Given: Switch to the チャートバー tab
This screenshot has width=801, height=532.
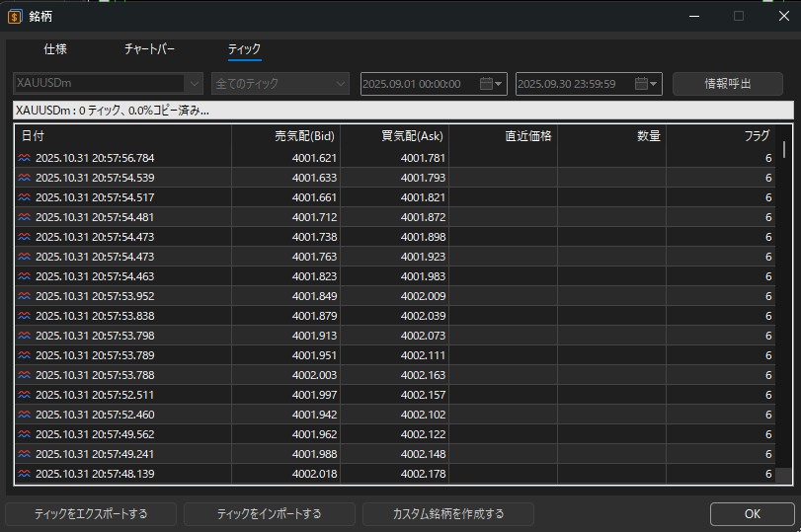Looking at the screenshot, I should point(149,49).
